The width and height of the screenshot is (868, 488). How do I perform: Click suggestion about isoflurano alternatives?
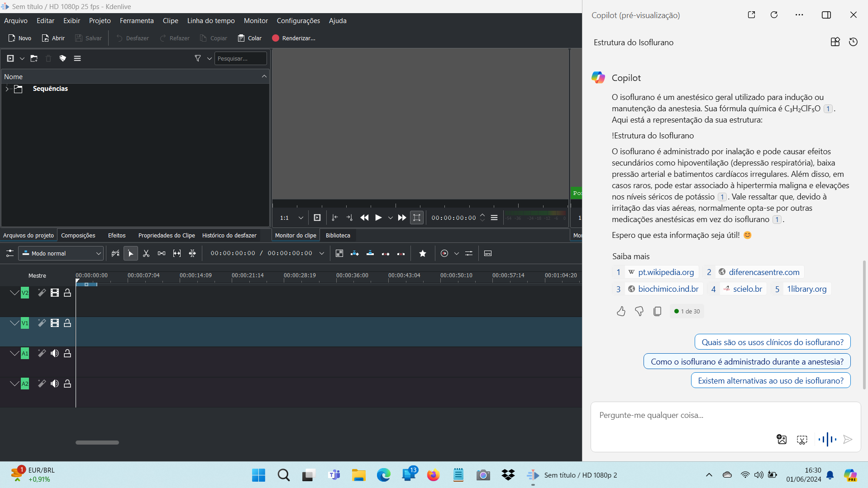point(770,381)
